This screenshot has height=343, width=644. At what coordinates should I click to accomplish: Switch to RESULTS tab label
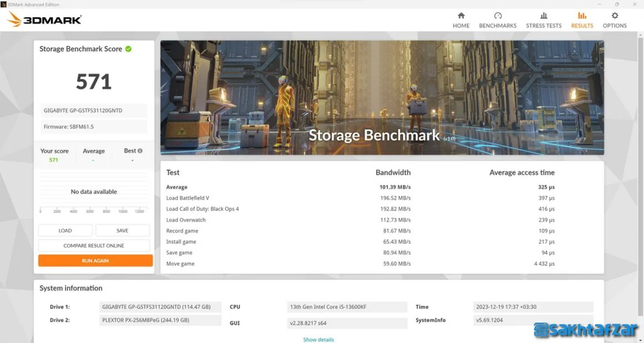[582, 26]
